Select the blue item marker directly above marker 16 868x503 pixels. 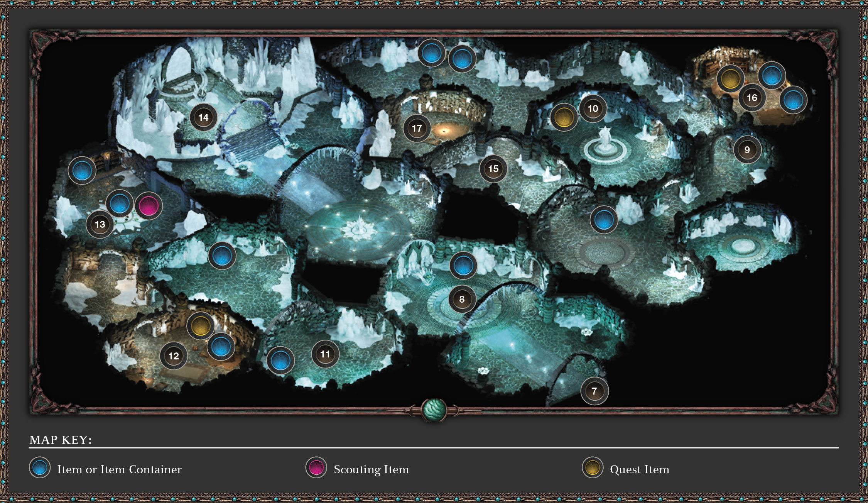(772, 76)
